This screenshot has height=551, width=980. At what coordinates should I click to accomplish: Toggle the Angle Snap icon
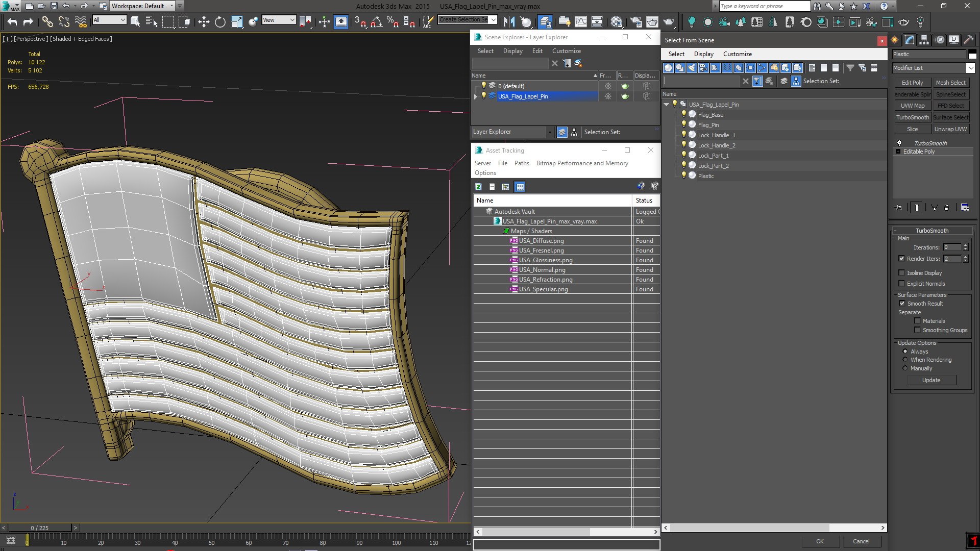376,21
